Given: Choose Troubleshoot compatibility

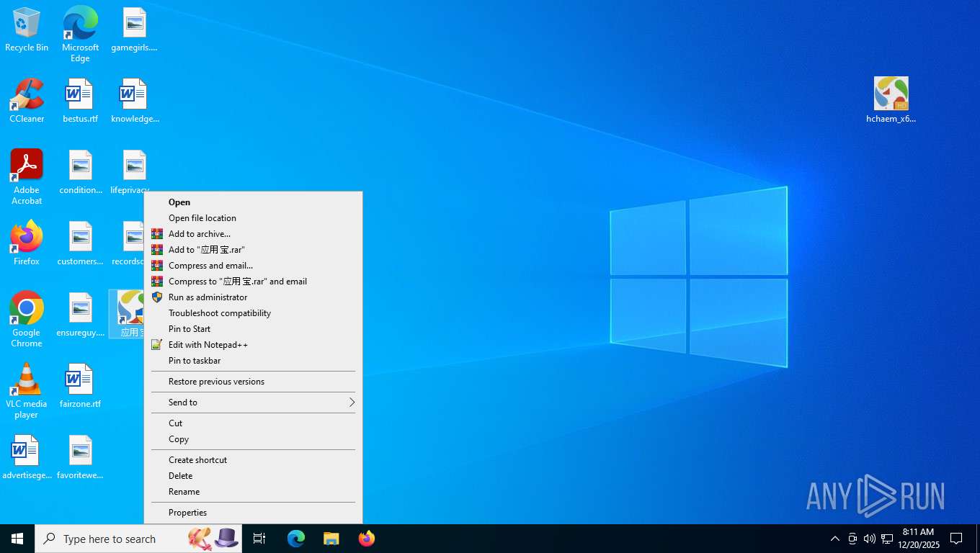Looking at the screenshot, I should click(x=253, y=313).
